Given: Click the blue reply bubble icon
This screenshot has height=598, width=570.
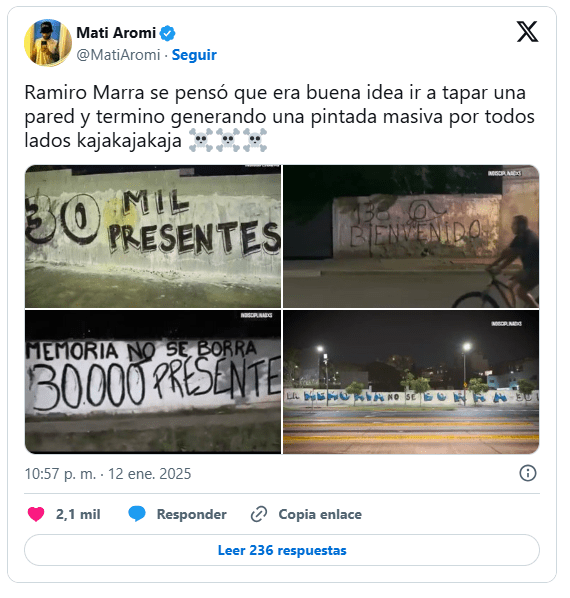Looking at the screenshot, I should (137, 514).
